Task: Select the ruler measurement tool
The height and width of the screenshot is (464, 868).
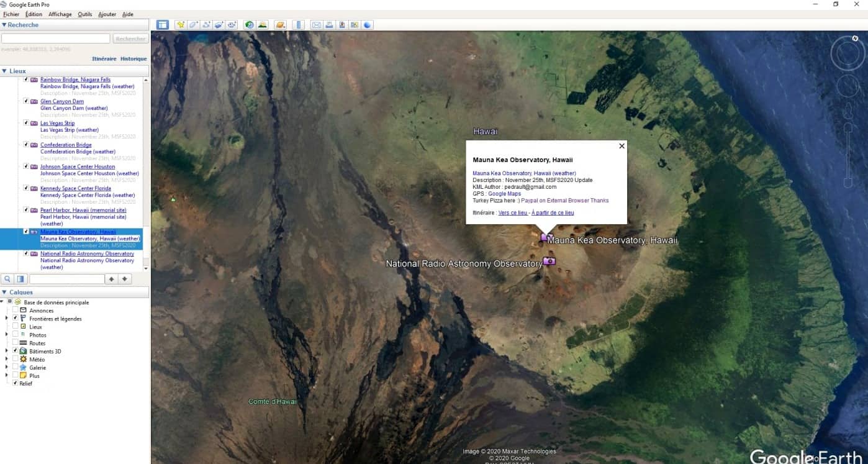Action: click(x=299, y=25)
